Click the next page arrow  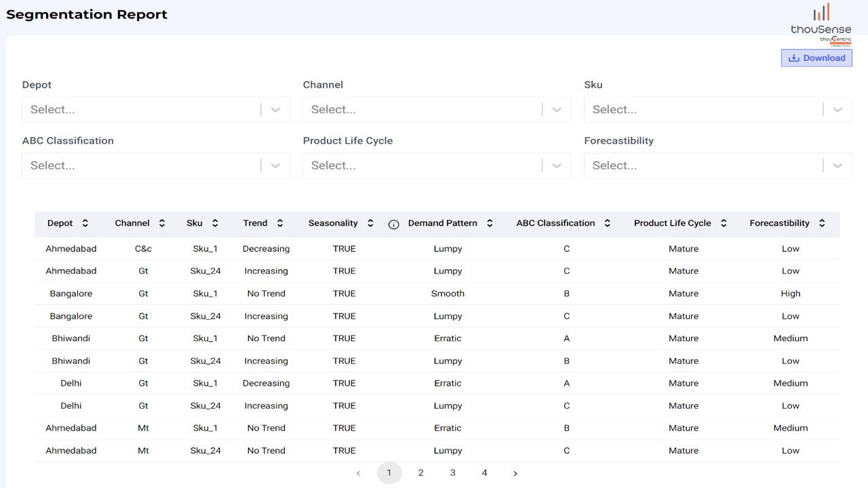[x=515, y=473]
